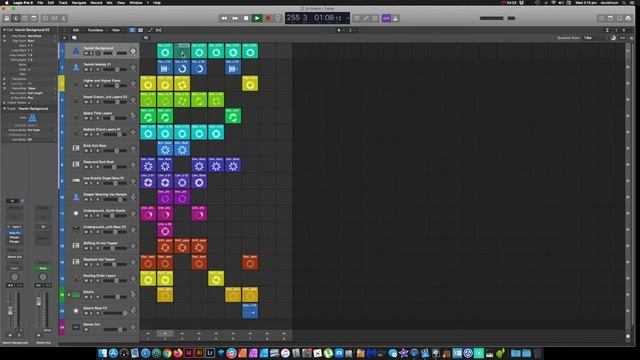
Task: Click the red Record button
Action: tap(268, 18)
